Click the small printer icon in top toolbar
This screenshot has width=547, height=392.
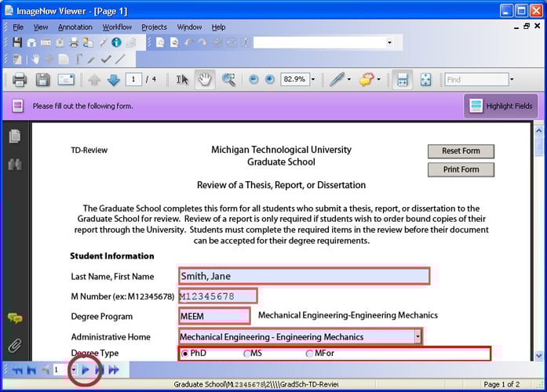click(74, 42)
